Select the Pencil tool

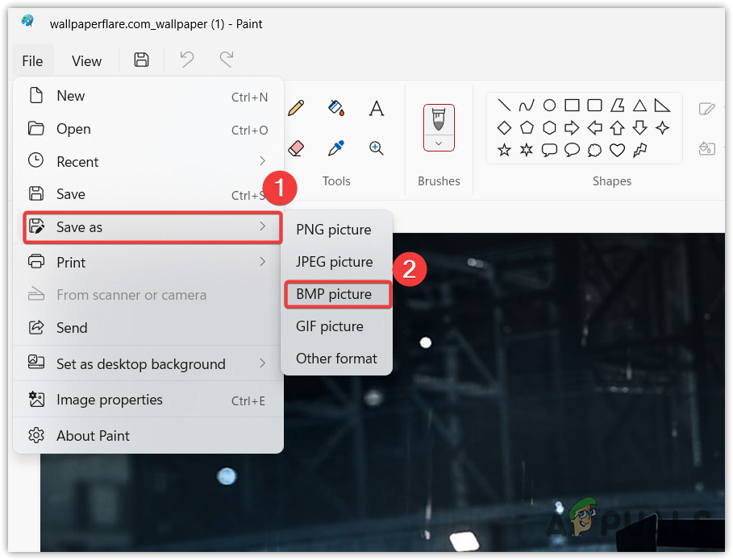pyautogui.click(x=296, y=107)
